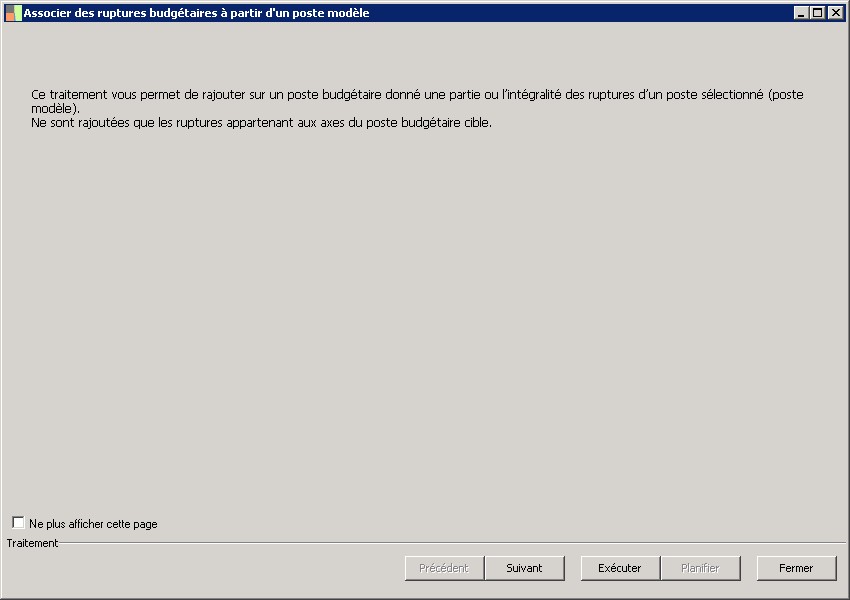Click the blank central area of the wizard page

click(x=425, y=320)
